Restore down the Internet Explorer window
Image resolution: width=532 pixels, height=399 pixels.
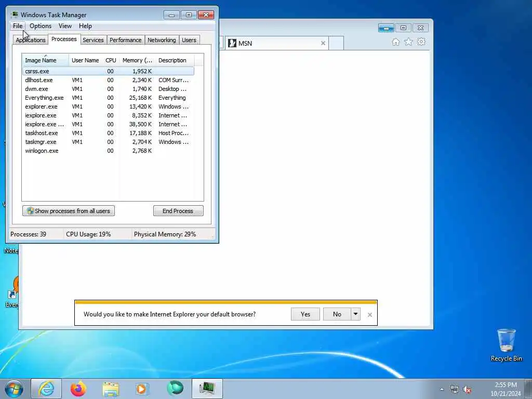click(403, 28)
